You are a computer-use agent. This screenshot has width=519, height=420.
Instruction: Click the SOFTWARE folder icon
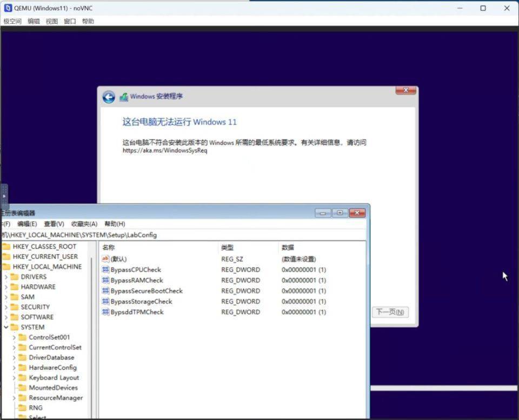[x=15, y=317]
